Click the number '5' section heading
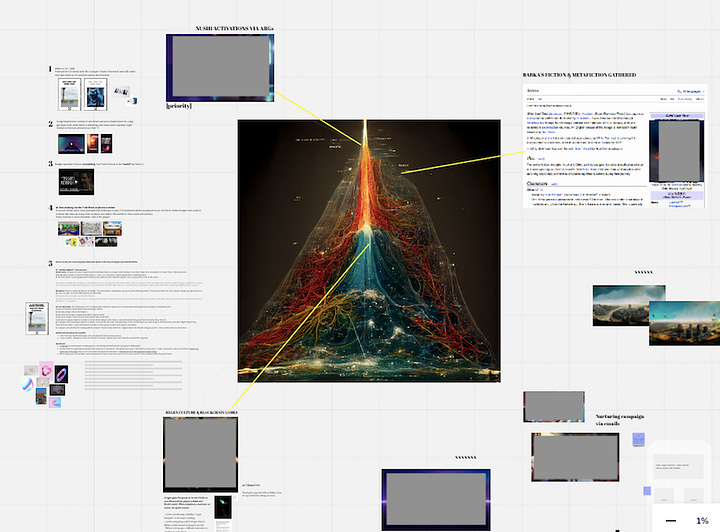 point(51,263)
